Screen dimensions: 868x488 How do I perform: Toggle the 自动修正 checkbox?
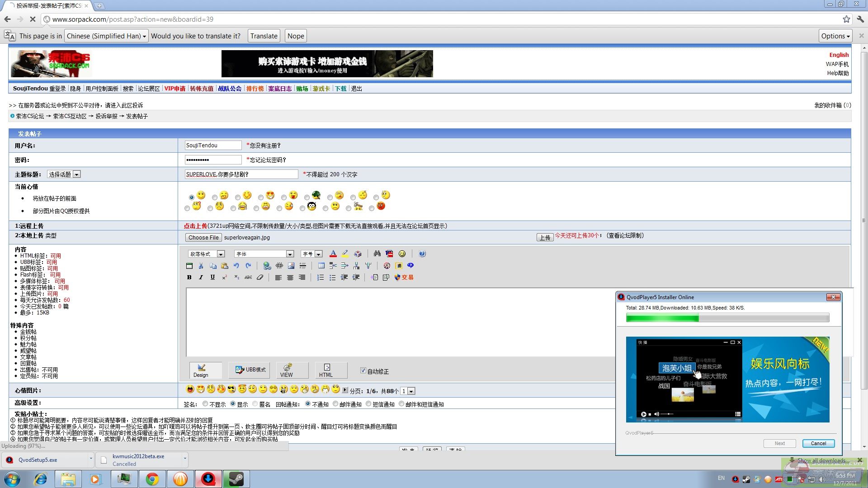pos(363,371)
